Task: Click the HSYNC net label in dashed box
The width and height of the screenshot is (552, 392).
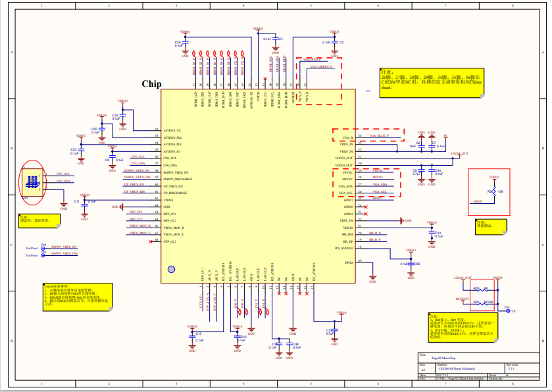Action: point(377,178)
